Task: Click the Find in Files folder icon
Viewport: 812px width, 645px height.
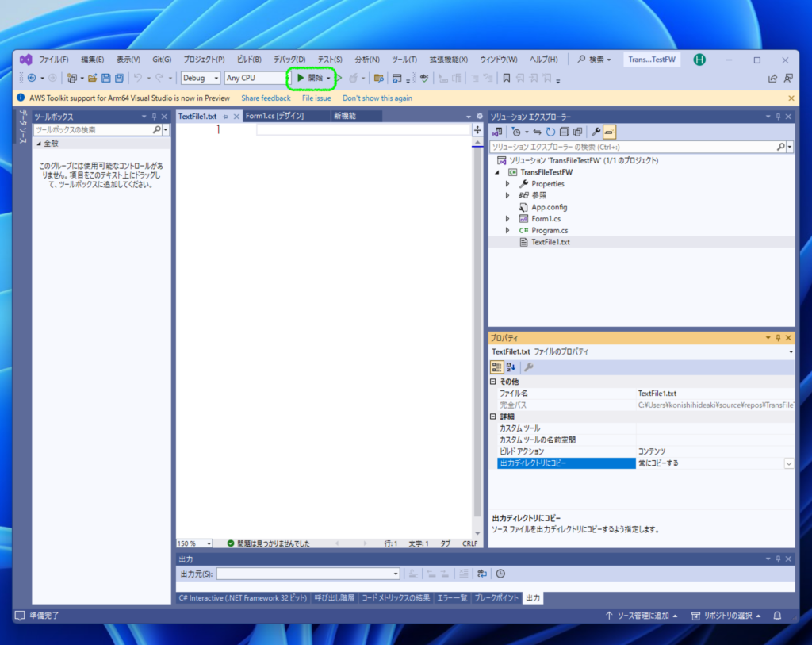Action: click(378, 79)
